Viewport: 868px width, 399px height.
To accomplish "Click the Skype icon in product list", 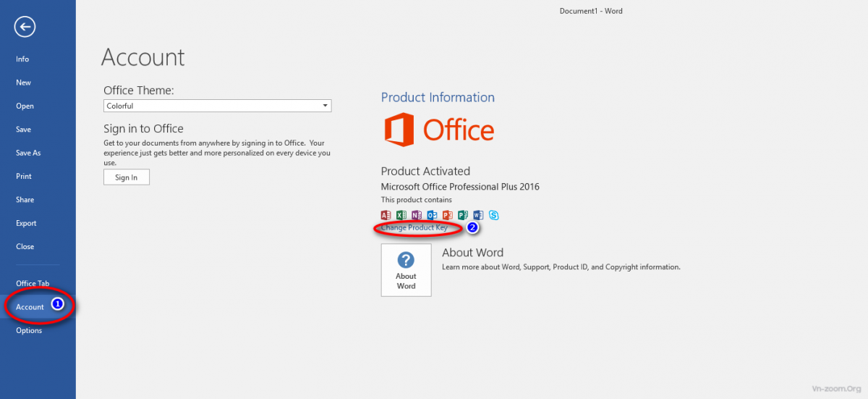I will (x=493, y=215).
